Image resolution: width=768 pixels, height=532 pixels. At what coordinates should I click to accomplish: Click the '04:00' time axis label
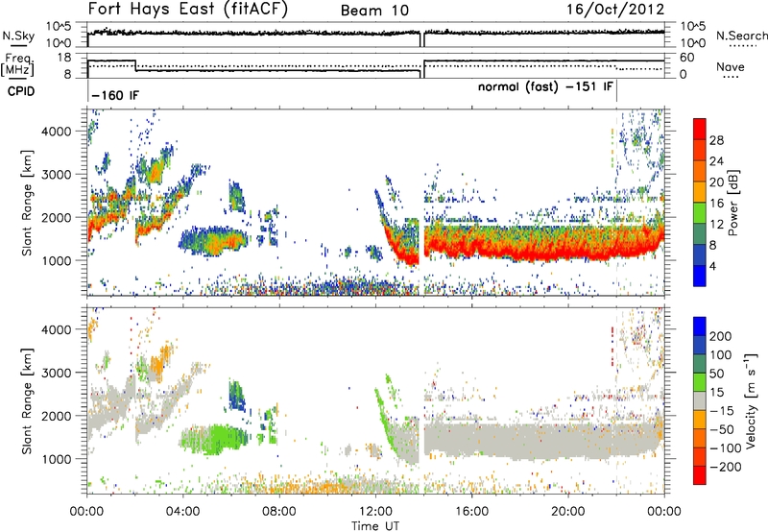[x=182, y=512]
